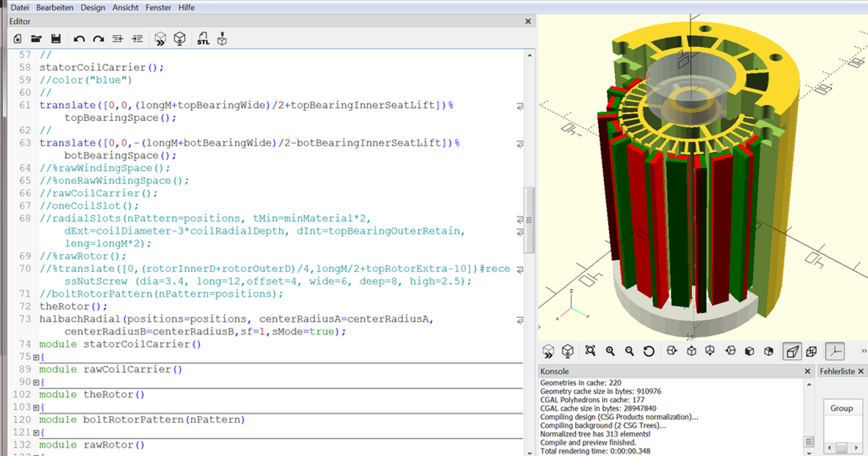Click line 65 //%oneRawWindingSpace();
This screenshot has height=456, width=868.
click(x=115, y=180)
